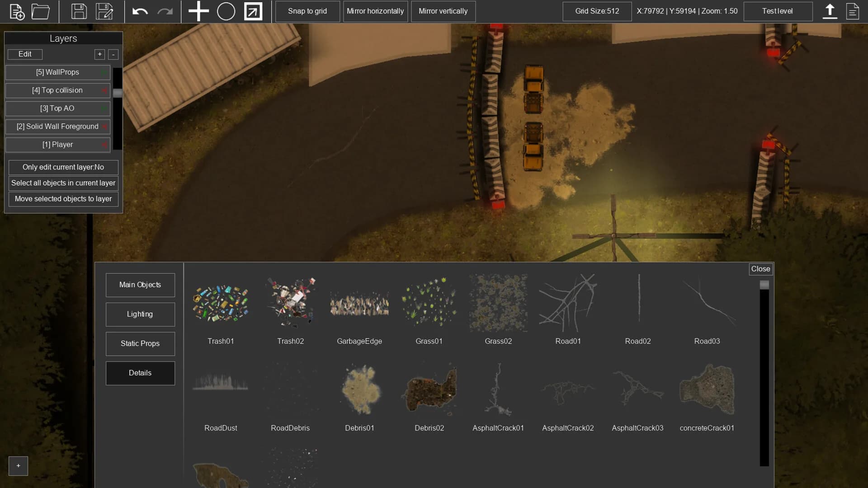This screenshot has height=488, width=868.
Task: Click the save-as floppy pencil icon
Action: point(104,11)
